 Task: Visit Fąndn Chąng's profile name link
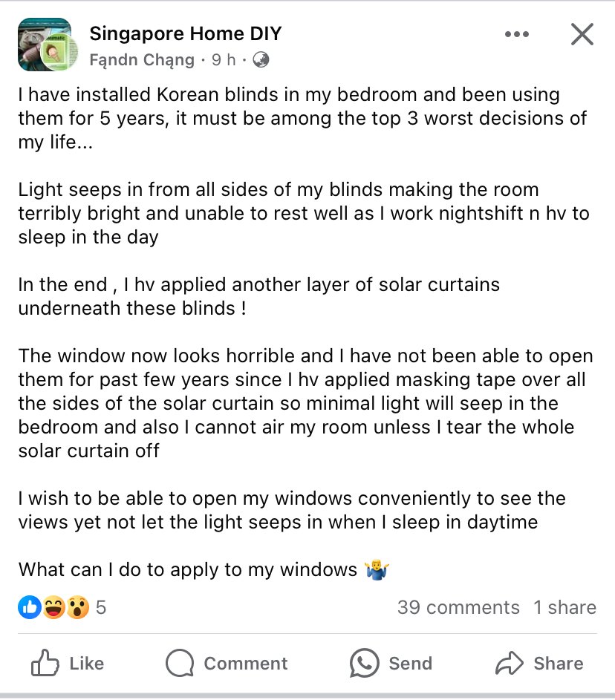click(142, 60)
